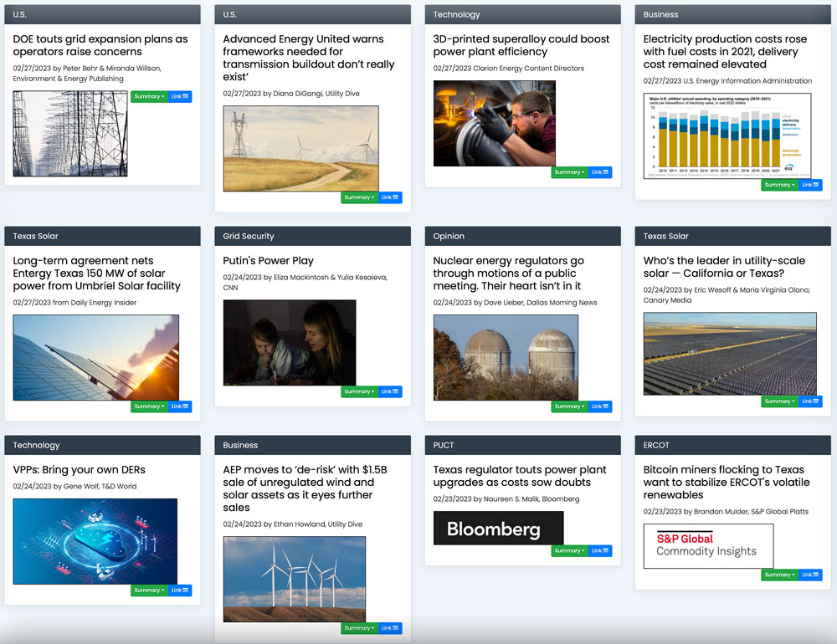Screen dimensions: 837x644
Task: Click the S&P Global Commodity Insights logo
Action: pos(708,546)
